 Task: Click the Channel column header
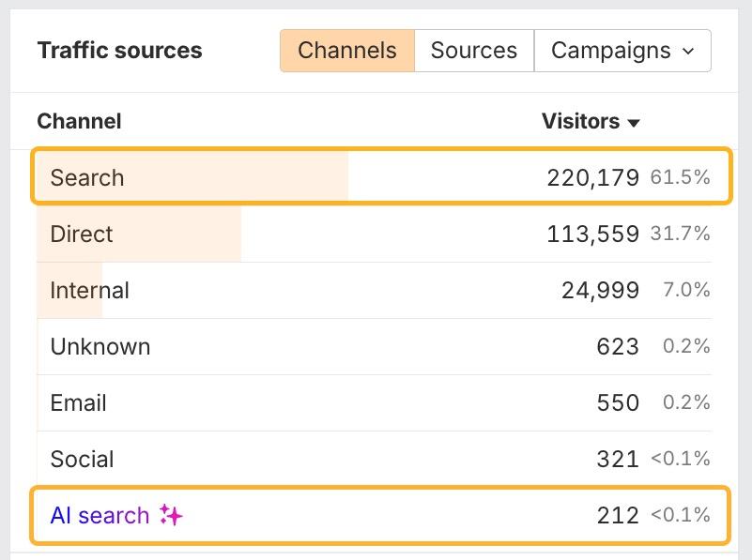click(x=79, y=122)
